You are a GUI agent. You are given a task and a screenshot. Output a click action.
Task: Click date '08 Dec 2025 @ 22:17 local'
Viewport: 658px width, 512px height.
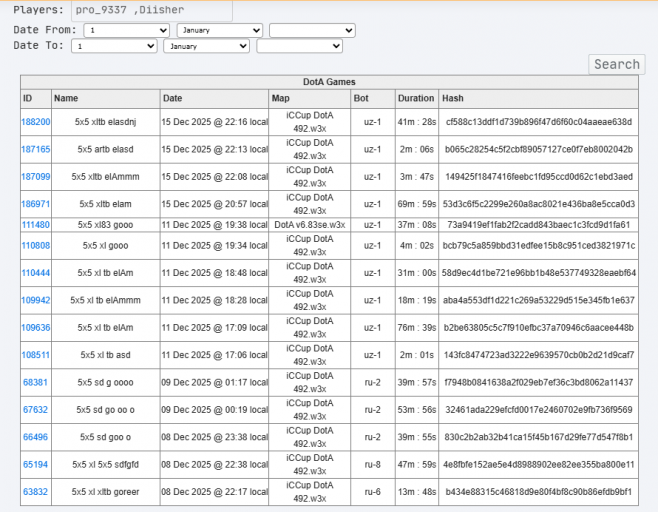tap(214, 492)
